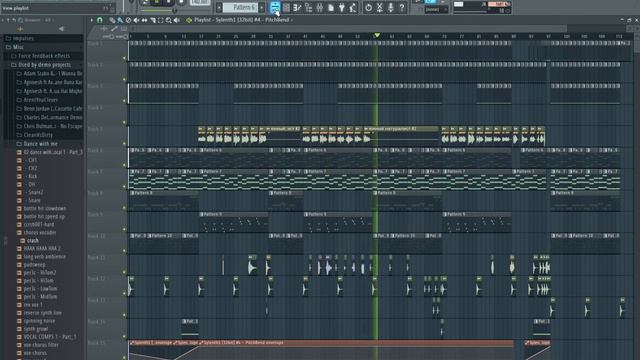Collapse the Used by demo projects folder
This screenshot has height=360, width=640.
[x=42, y=65]
